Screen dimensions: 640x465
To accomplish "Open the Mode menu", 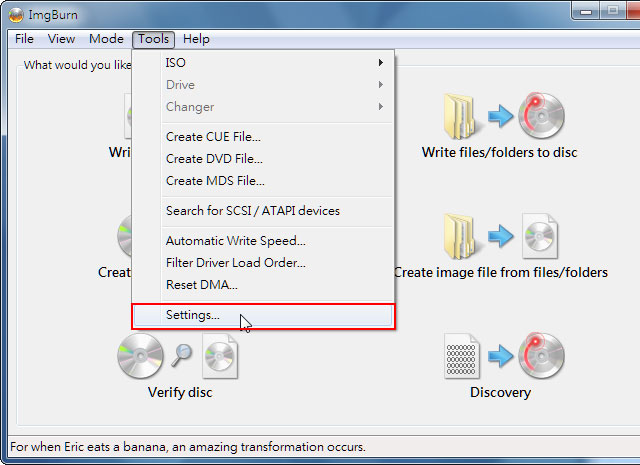I will [x=106, y=39].
